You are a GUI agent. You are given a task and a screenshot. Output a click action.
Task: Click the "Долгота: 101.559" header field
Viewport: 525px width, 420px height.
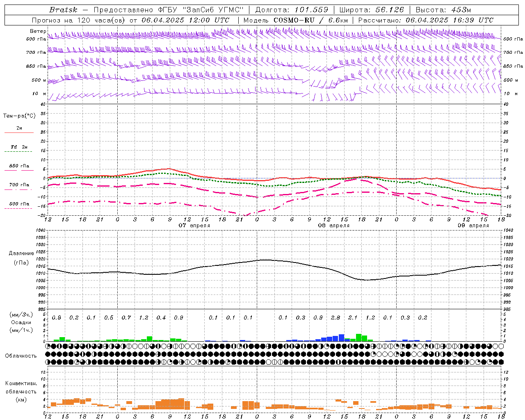click(292, 10)
